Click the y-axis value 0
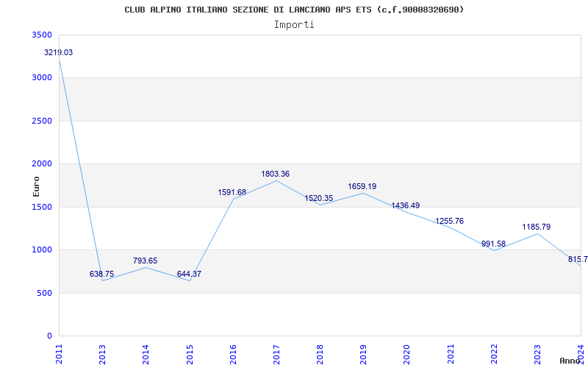 coord(49,336)
